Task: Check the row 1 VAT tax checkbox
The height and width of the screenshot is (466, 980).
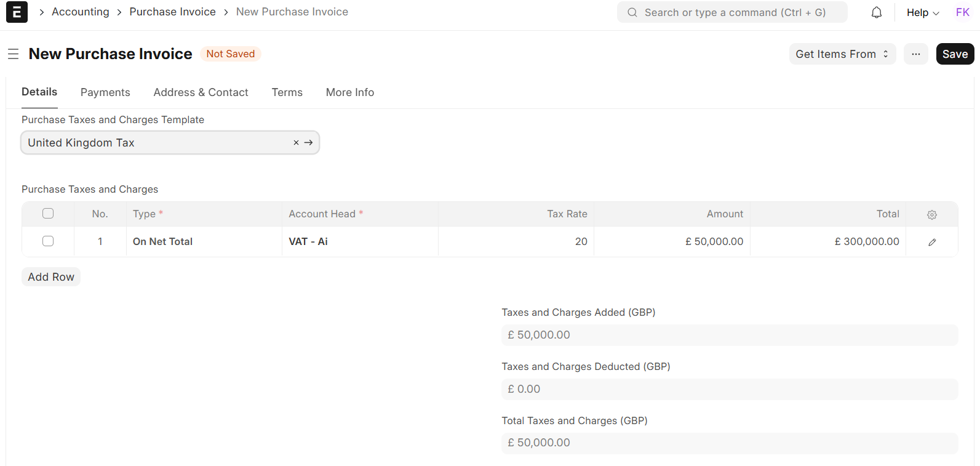Action: point(48,241)
